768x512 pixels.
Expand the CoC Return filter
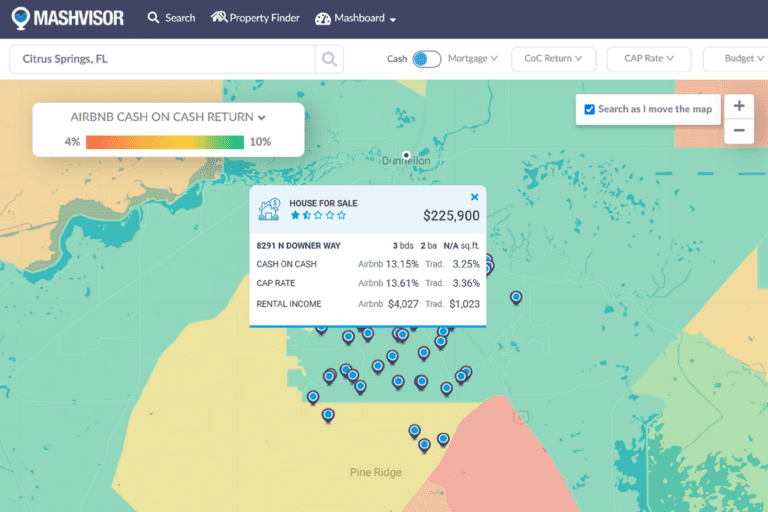553,59
